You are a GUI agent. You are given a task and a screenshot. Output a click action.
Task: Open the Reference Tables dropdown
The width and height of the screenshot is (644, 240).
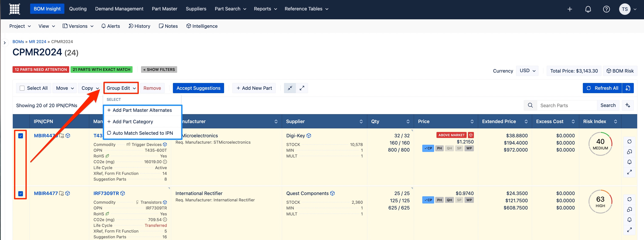point(306,9)
